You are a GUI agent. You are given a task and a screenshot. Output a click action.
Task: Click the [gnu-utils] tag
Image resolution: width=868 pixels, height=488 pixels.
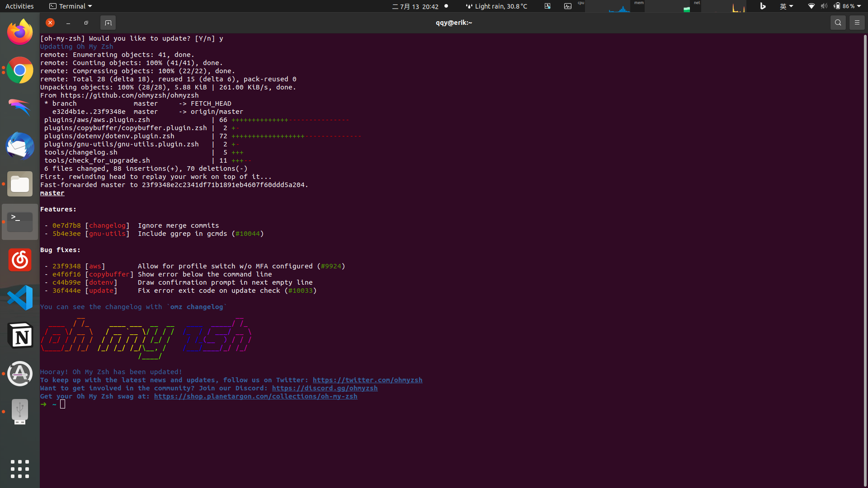coord(107,234)
